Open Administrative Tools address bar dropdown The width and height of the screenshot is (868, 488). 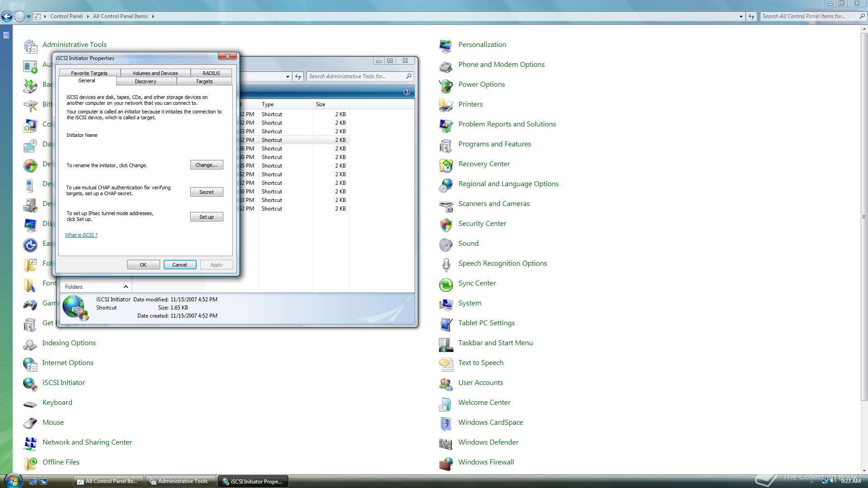click(288, 76)
